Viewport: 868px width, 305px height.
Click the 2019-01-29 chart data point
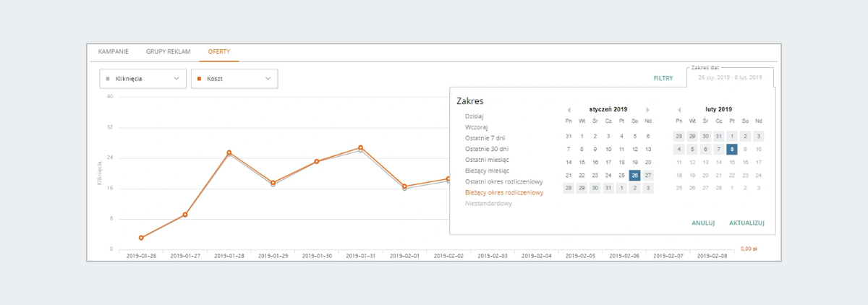coord(273,183)
